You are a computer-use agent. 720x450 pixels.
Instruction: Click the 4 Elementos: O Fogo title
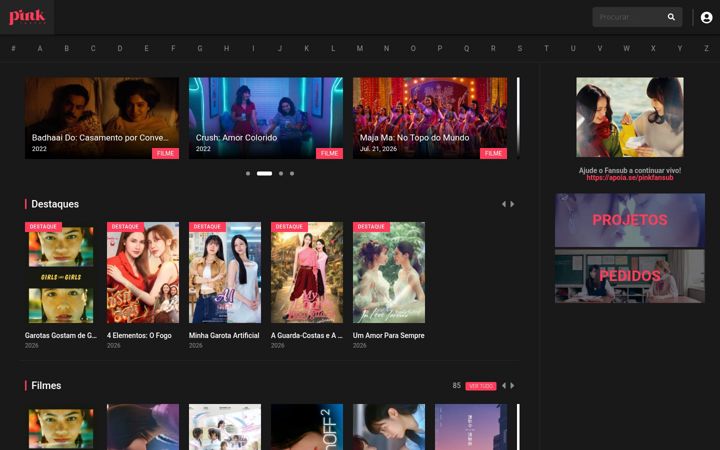coord(139,336)
